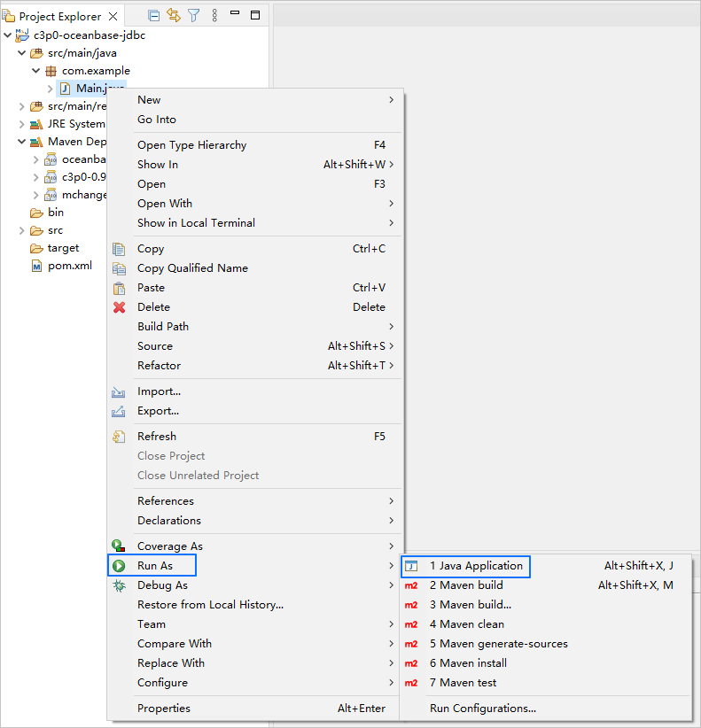Image resolution: width=701 pixels, height=728 pixels.
Task: Click the Collapse All icon in Project Explorer
Action: (x=154, y=16)
